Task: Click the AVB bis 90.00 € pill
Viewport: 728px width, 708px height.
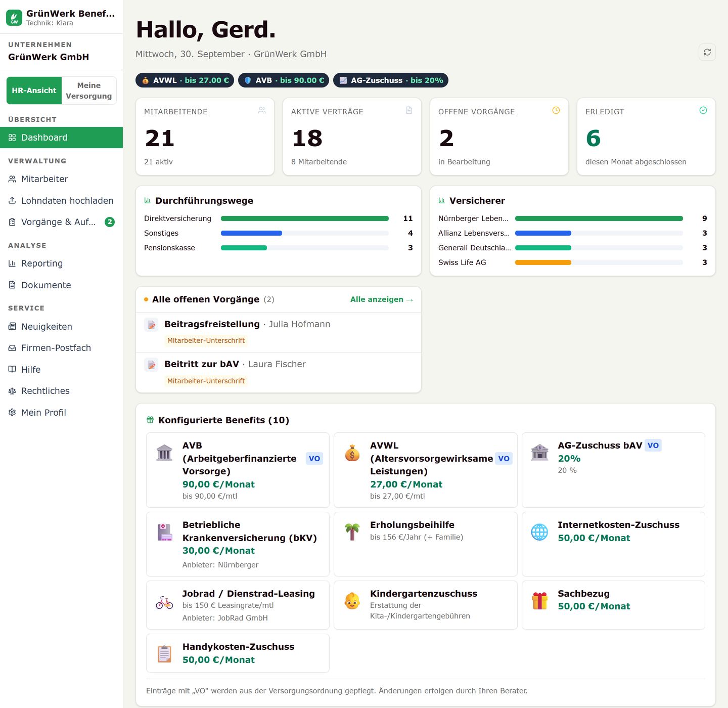Action: pyautogui.click(x=284, y=80)
